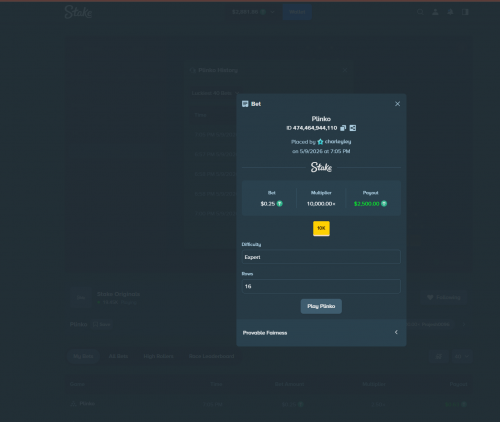The height and width of the screenshot is (422, 500).
Task: Click the Bet receipt icon in dialog title
Action: point(245,104)
